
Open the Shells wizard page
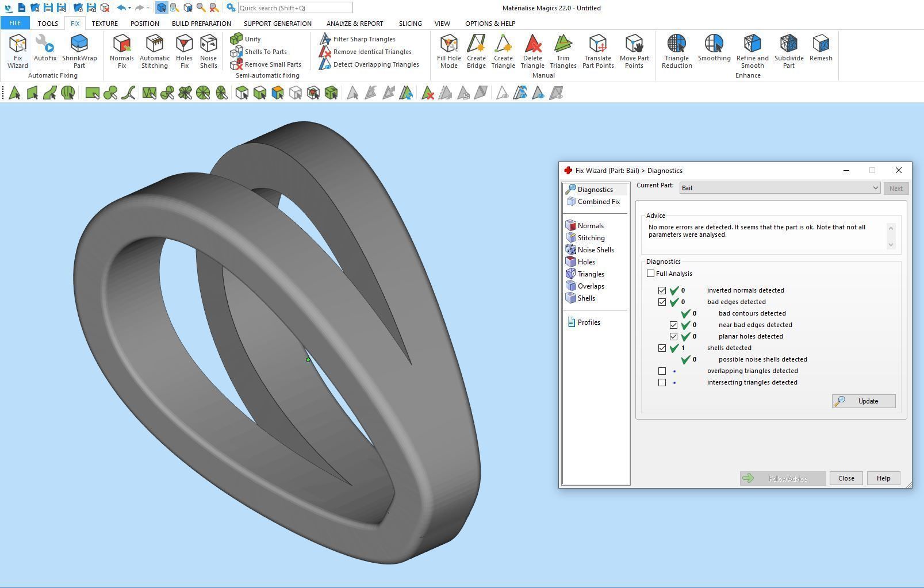pyautogui.click(x=581, y=298)
